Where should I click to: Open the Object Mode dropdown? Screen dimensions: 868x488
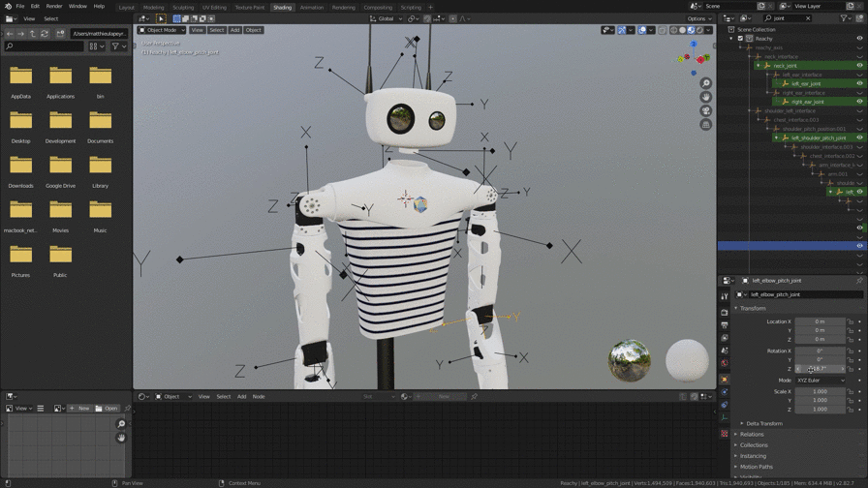coord(162,30)
